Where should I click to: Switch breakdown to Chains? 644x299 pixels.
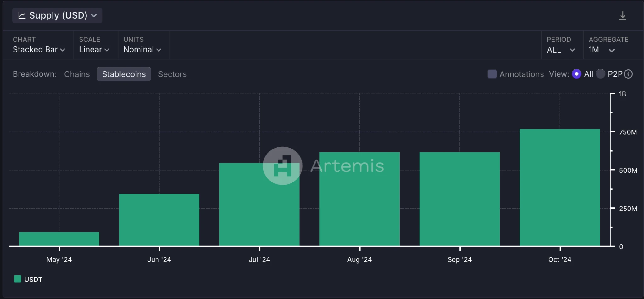77,74
